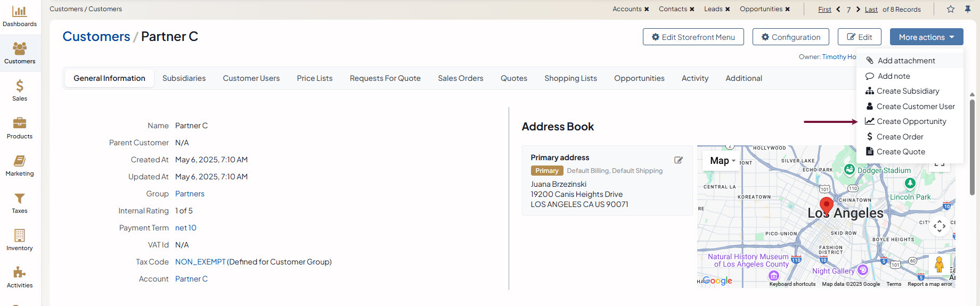Go to next record arrow
The width and height of the screenshot is (980, 306).
pos(858,9)
